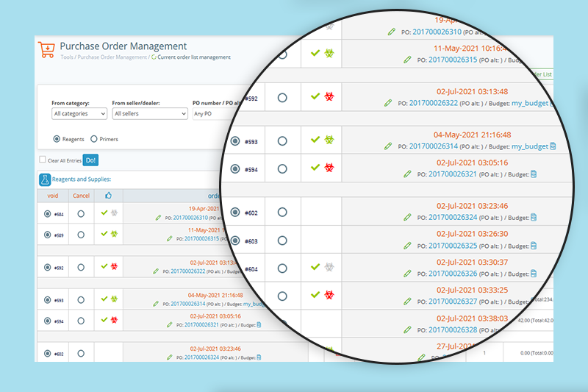The width and height of the screenshot is (588, 392).
Task: Click magnified red biohazard icon in #592 row
Action: (329, 97)
